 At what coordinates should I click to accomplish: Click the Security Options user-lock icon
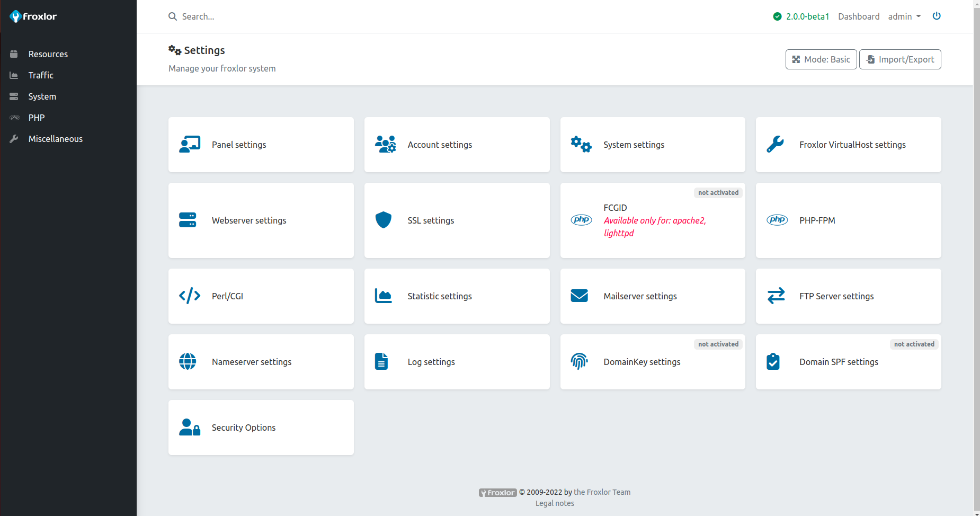[189, 427]
